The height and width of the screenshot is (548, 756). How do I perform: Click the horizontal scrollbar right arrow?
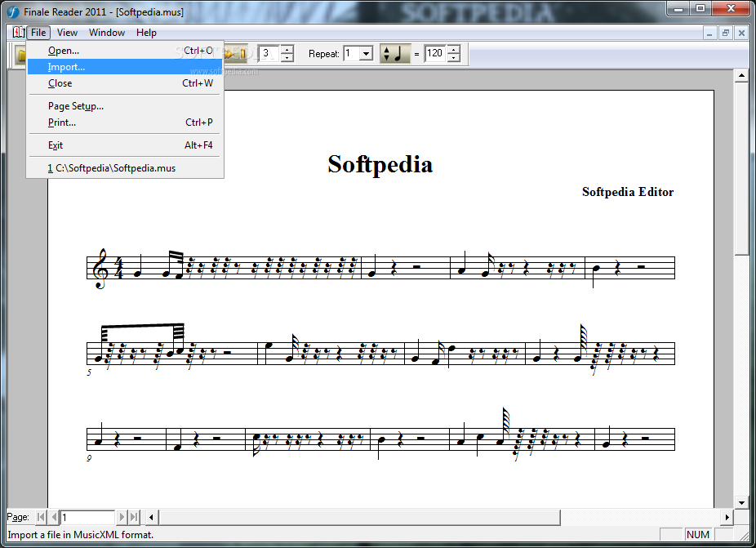pos(727,517)
